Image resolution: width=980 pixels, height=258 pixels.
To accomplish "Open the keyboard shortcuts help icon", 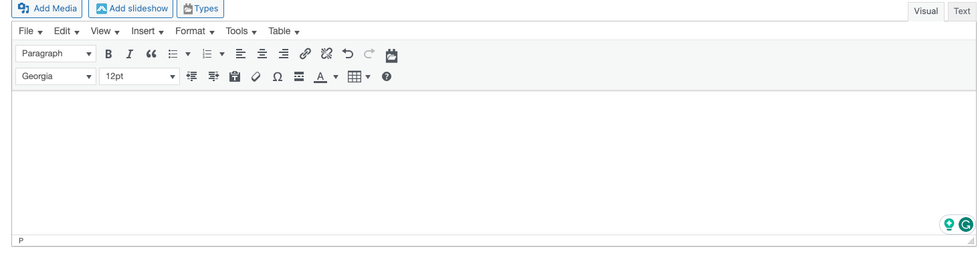I will pyautogui.click(x=387, y=76).
